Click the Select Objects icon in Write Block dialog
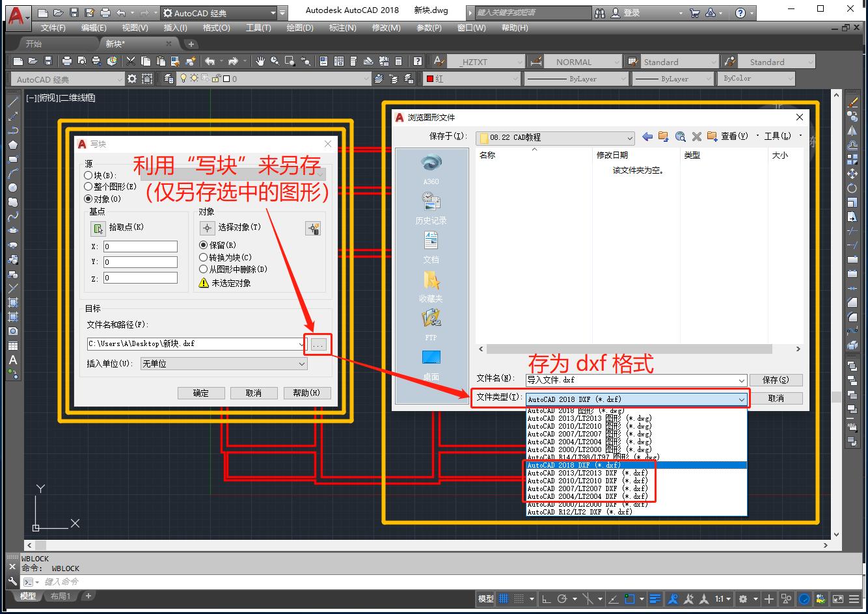Screen dimensions: 868x614 207,228
